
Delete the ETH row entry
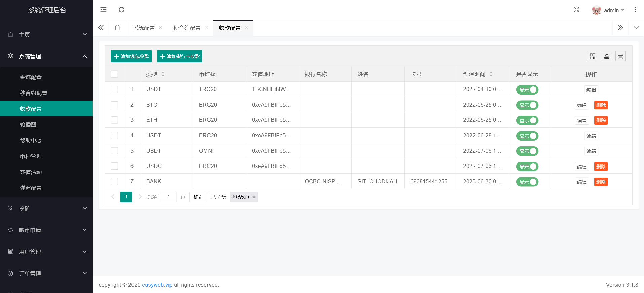(601, 120)
